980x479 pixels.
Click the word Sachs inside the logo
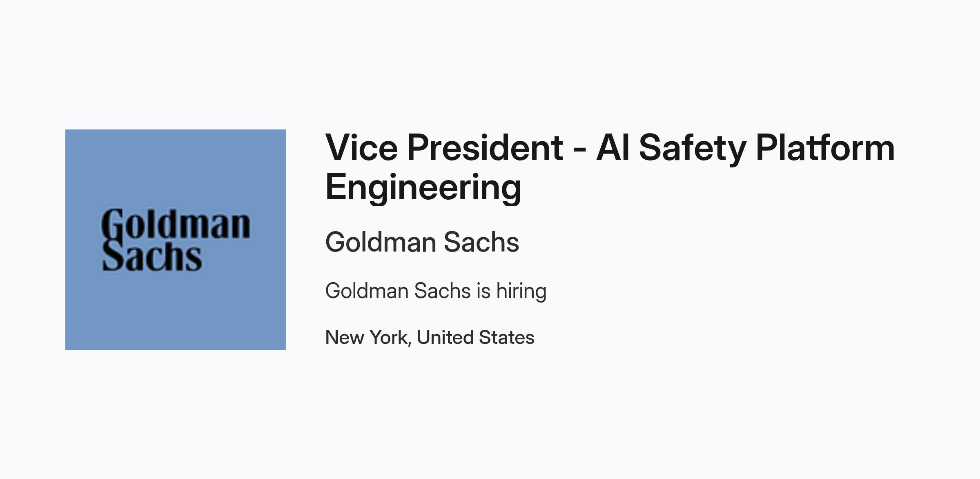coord(152,256)
